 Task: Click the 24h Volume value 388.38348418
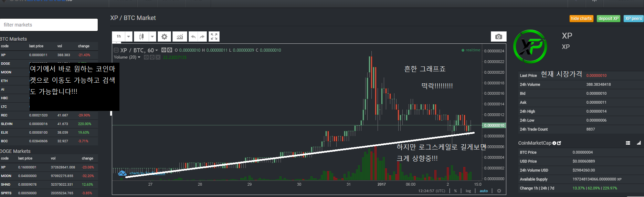(x=599, y=85)
